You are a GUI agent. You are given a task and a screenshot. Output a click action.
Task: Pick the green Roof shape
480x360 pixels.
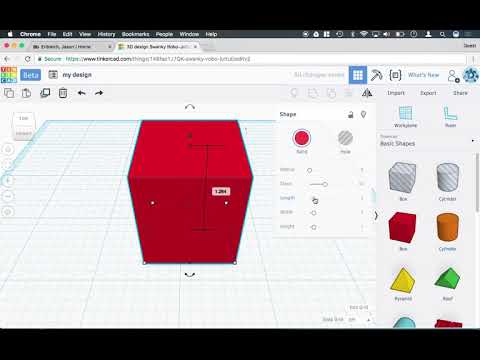(x=447, y=279)
